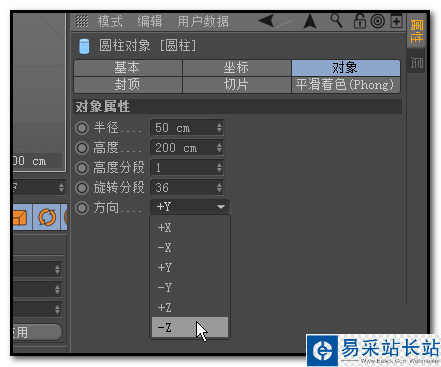Image resolution: width=441 pixels, height=367 pixels.
Task: Choose +X in the direction list
Action: click(190, 228)
